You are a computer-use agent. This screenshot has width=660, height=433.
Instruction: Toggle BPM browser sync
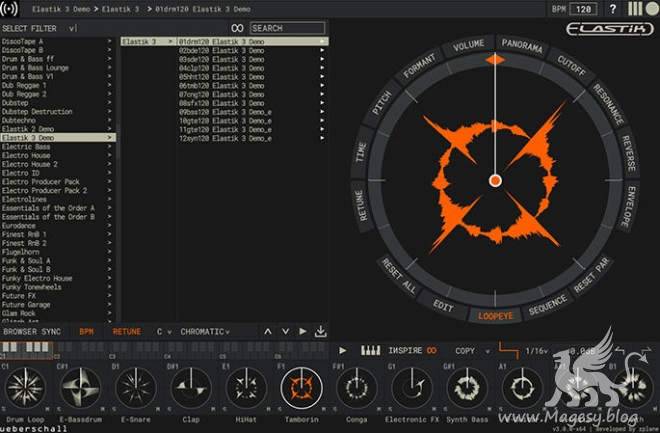(x=86, y=332)
